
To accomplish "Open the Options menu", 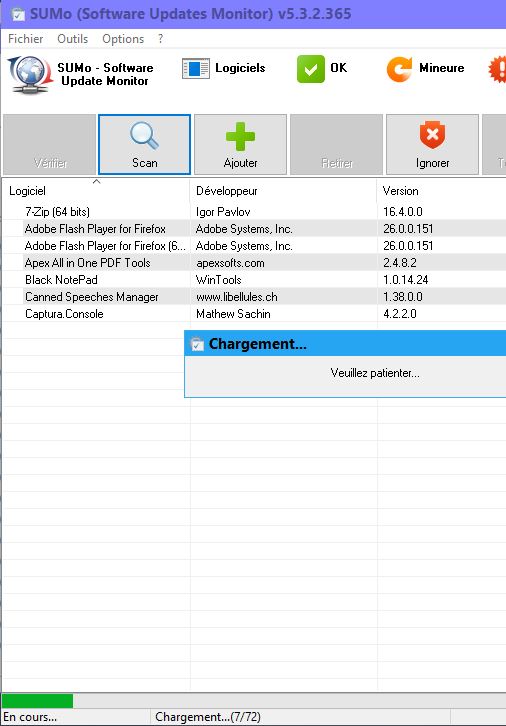I will pyautogui.click(x=123, y=39).
